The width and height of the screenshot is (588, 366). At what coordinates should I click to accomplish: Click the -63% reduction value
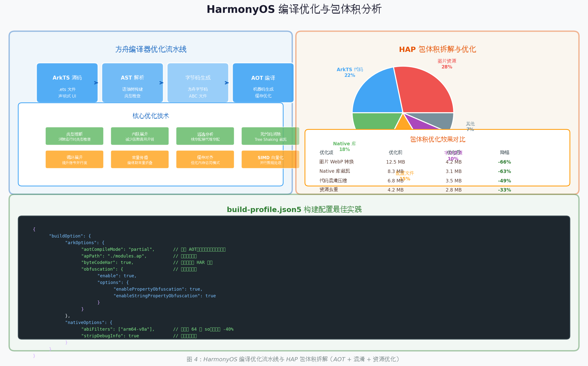504,171
